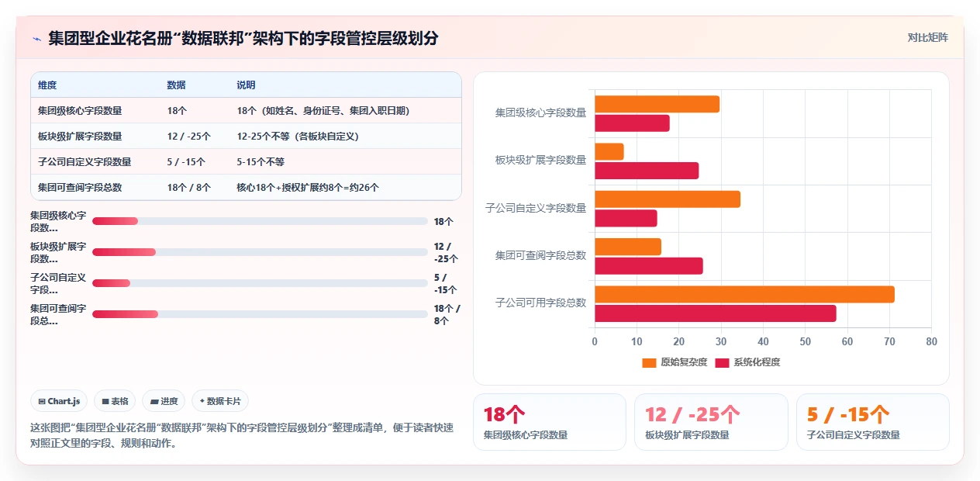
Task: Click the red 板块级扩展字段数量 chart bar
Action: pos(647,171)
